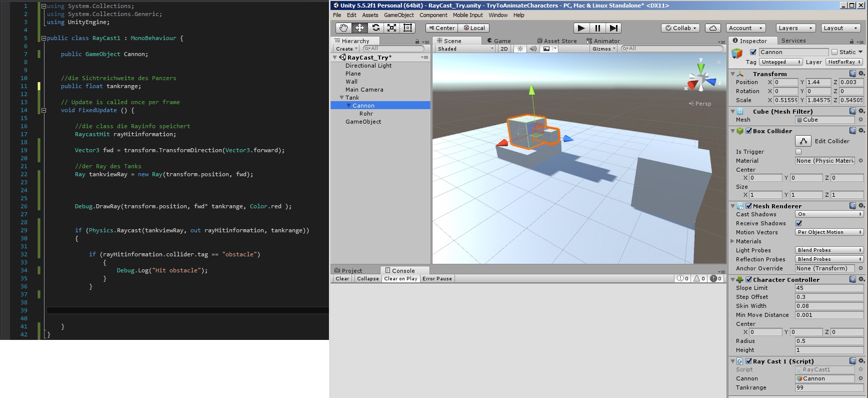Image resolution: width=868 pixels, height=398 pixels.
Task: Select the Scale tool in Unity toolbar
Action: 391,28
